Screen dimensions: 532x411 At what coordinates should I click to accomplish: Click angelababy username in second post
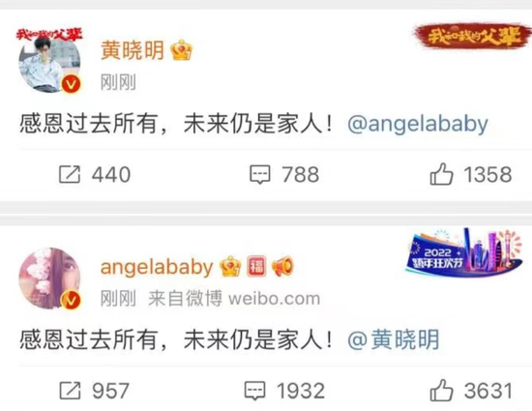(157, 267)
